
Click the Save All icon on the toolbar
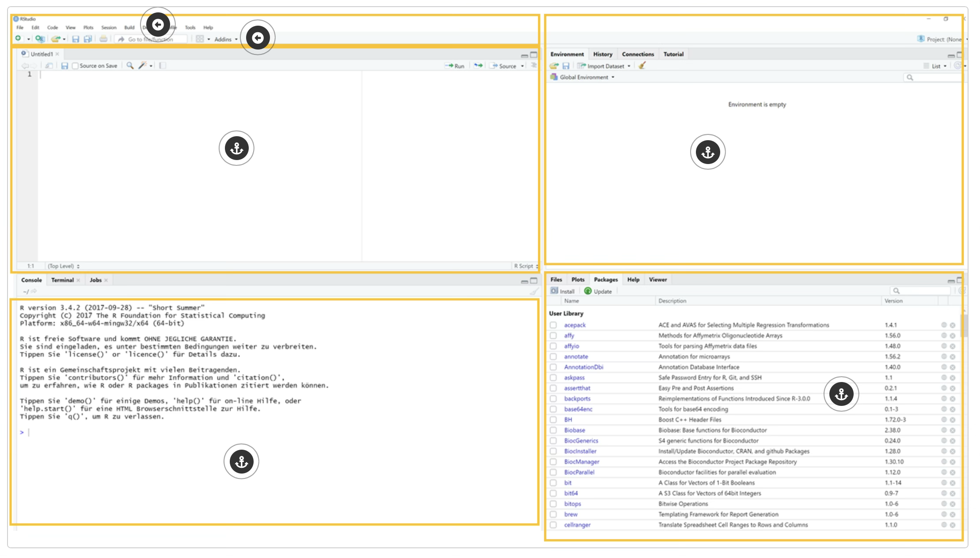point(88,39)
